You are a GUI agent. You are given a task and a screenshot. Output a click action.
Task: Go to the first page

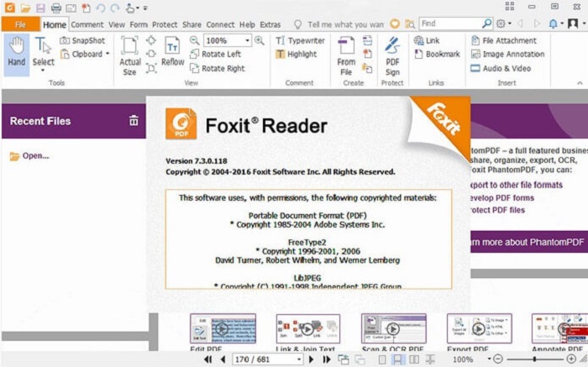coord(207,359)
